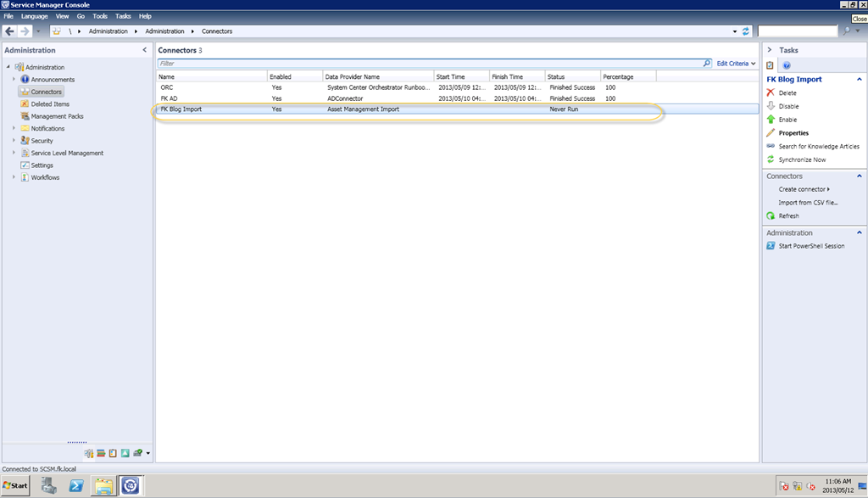
Task: Click the help icon in Tasks pane
Action: [x=786, y=65]
